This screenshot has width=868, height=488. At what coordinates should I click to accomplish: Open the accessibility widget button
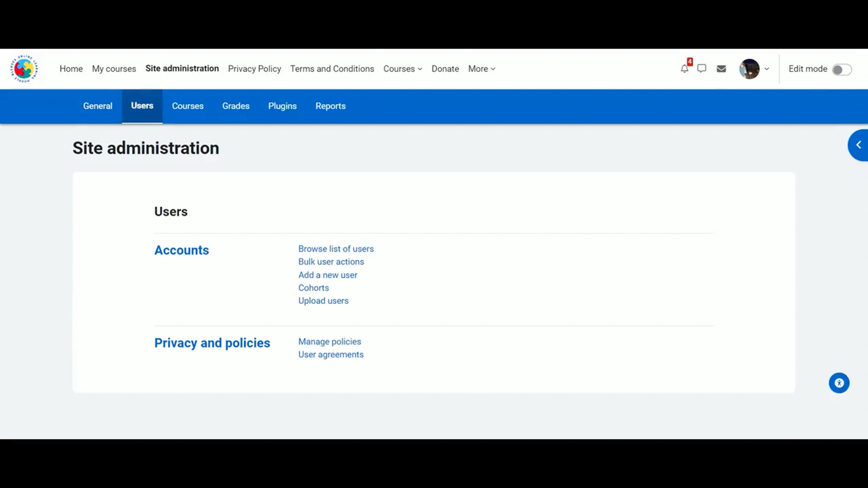(x=839, y=383)
